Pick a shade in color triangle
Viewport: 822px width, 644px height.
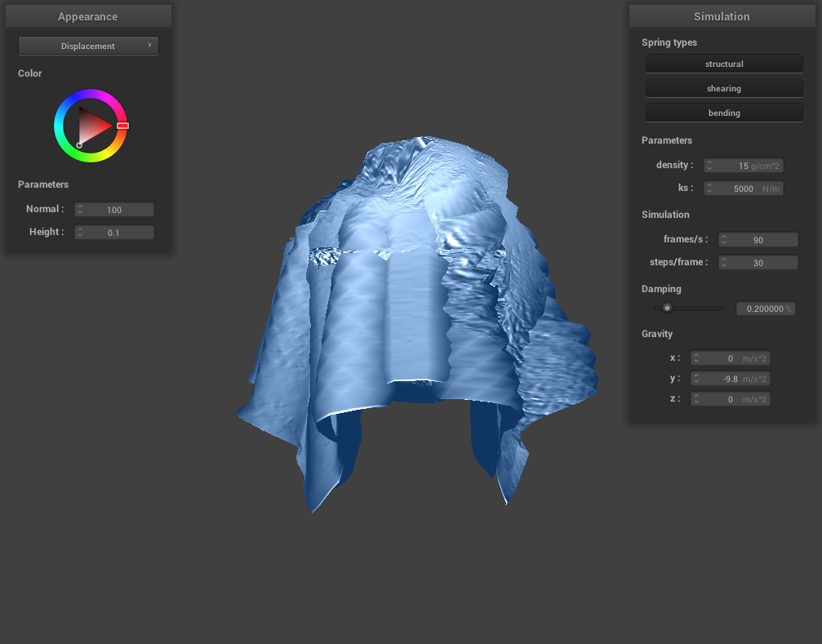click(x=93, y=126)
